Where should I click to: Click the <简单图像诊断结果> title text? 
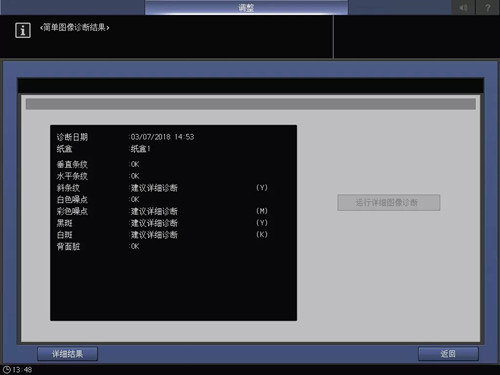pyautogui.click(x=75, y=27)
